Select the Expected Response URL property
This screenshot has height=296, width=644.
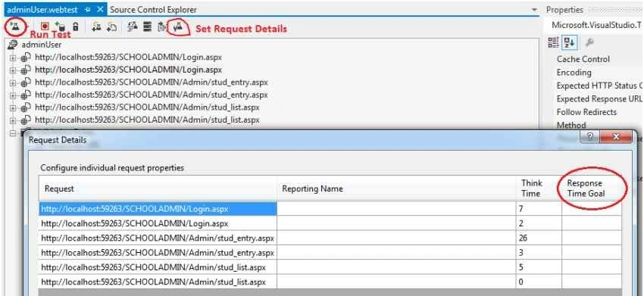(x=599, y=99)
